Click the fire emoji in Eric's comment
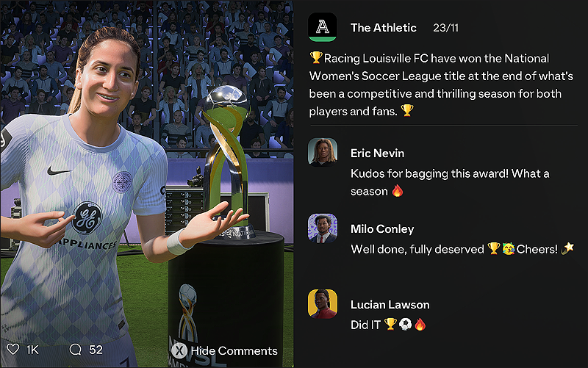Viewport: 588px width, 368px height. (x=398, y=191)
